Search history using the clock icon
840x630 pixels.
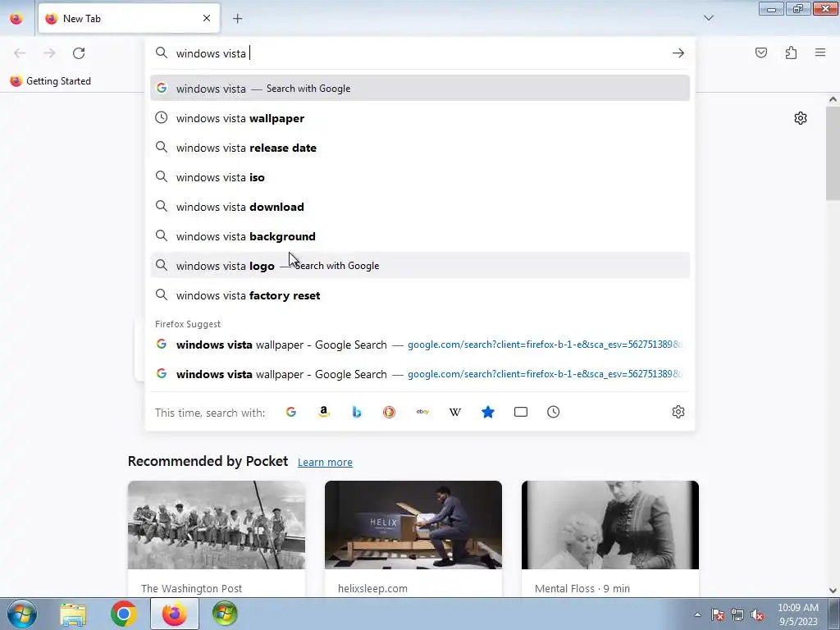click(554, 412)
